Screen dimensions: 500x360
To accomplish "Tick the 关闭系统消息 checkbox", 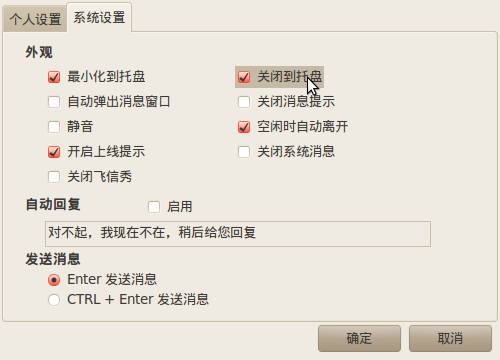I will click(x=244, y=152).
